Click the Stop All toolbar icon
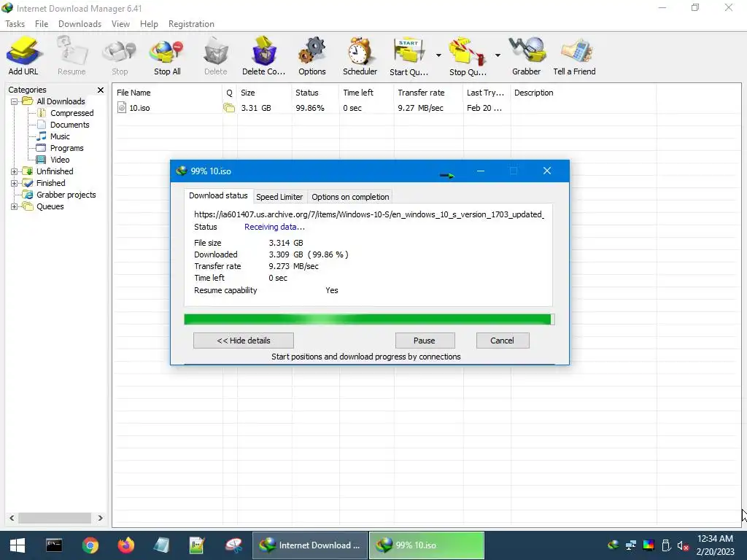The width and height of the screenshot is (747, 560). pos(167,56)
